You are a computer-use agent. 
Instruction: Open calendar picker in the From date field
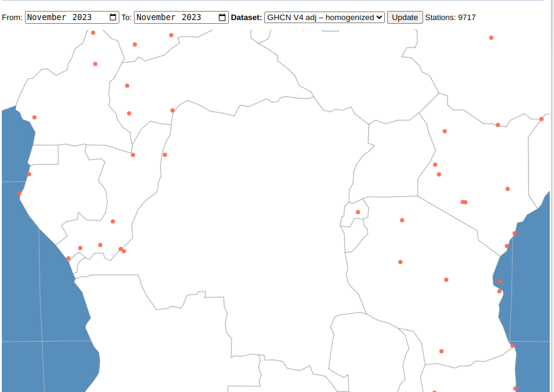click(113, 18)
